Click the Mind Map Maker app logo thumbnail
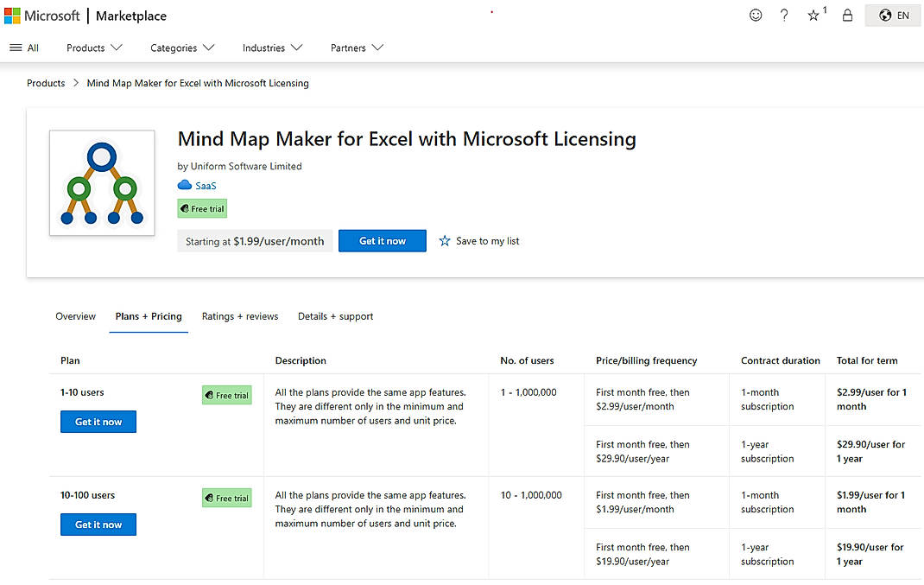This screenshot has width=924, height=585. point(102,183)
